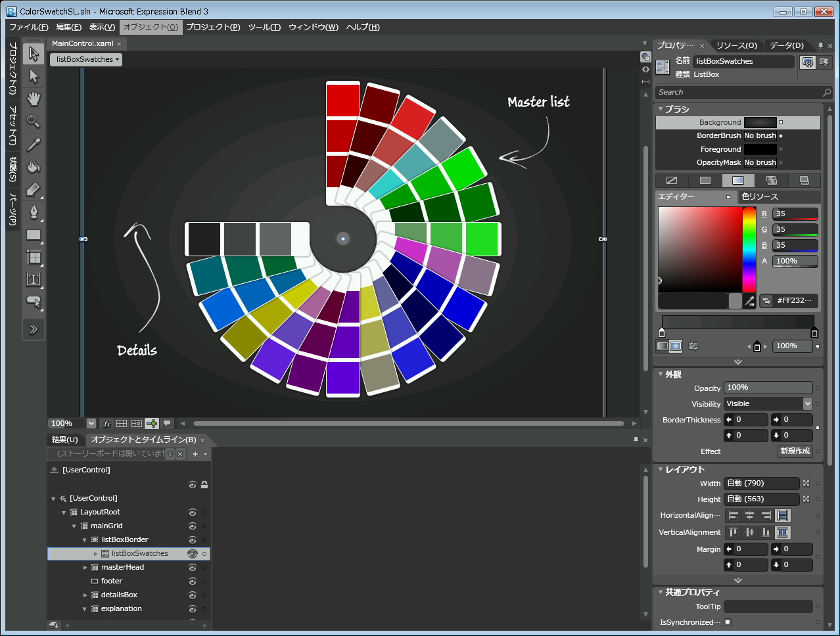Select the Paint Bucket tool
840x636 pixels.
34,167
